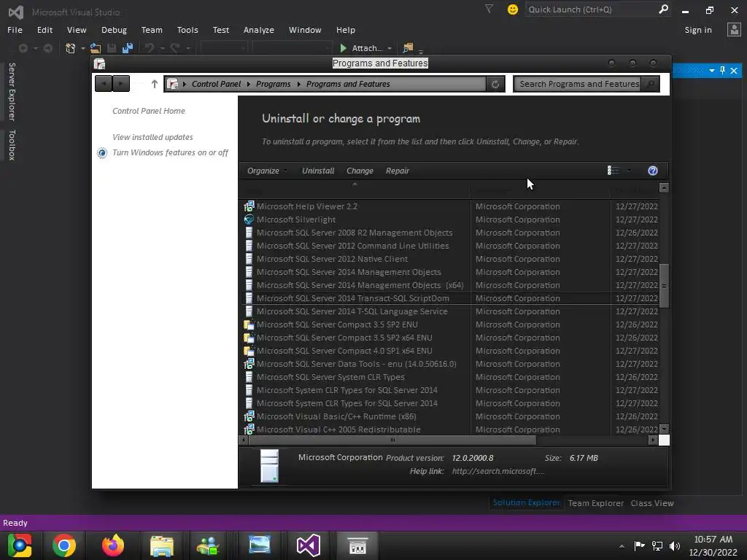Open the Solution Explorer panel options dropdown
Screen dimensions: 747x560
click(x=712, y=71)
